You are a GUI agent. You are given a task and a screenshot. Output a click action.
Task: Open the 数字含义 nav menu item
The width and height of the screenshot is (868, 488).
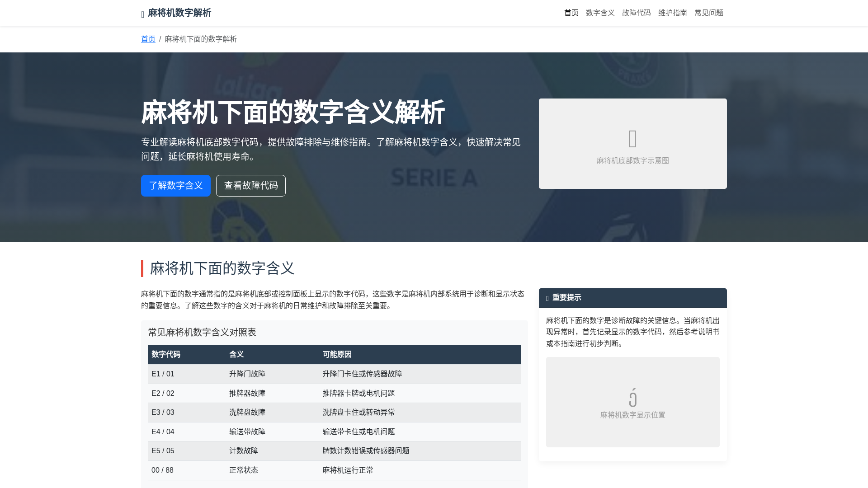click(600, 13)
